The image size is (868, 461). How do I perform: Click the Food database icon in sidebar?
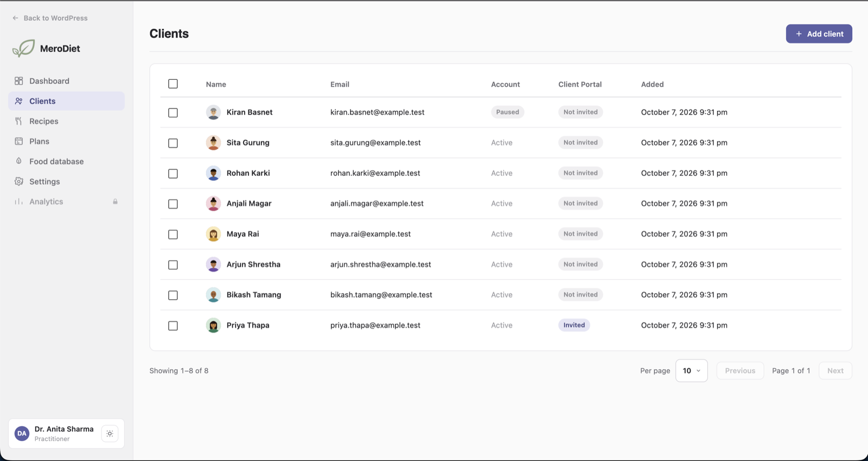19,161
